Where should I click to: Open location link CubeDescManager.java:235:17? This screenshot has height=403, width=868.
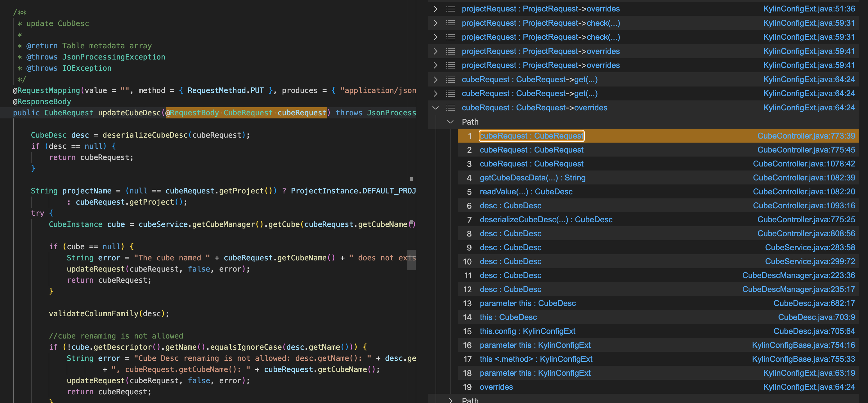tap(798, 290)
